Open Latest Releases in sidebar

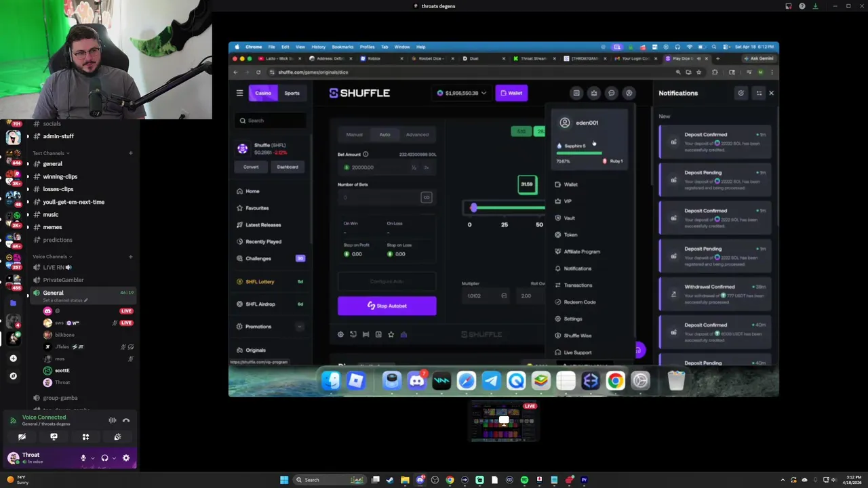(263, 225)
